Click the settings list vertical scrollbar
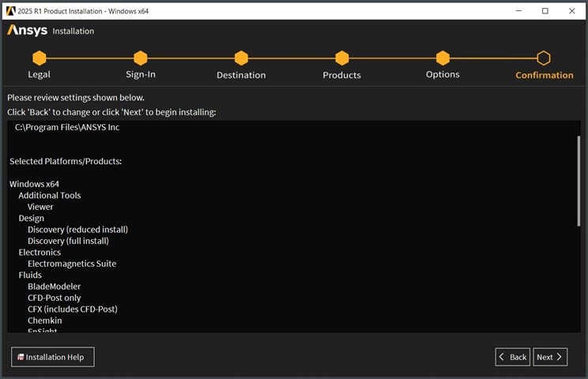 (x=579, y=182)
